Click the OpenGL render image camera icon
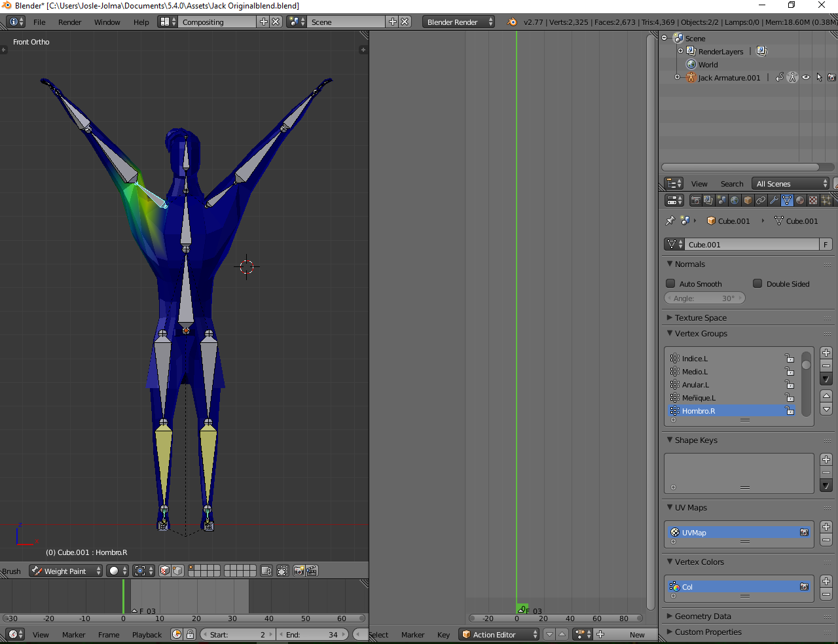838x644 pixels. (x=299, y=571)
